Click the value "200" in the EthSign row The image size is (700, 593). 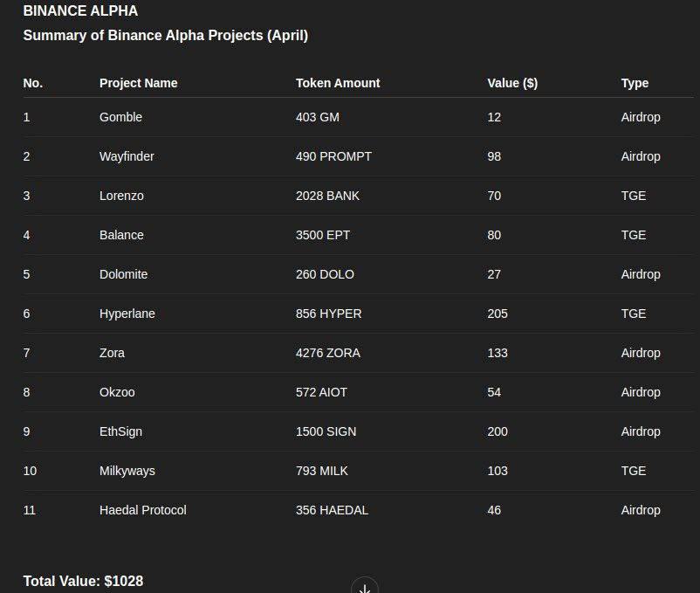coord(498,431)
